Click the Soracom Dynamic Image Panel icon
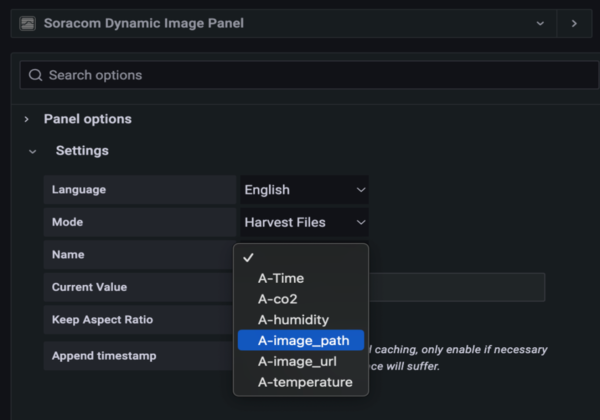The height and width of the screenshot is (420, 600). 28,22
